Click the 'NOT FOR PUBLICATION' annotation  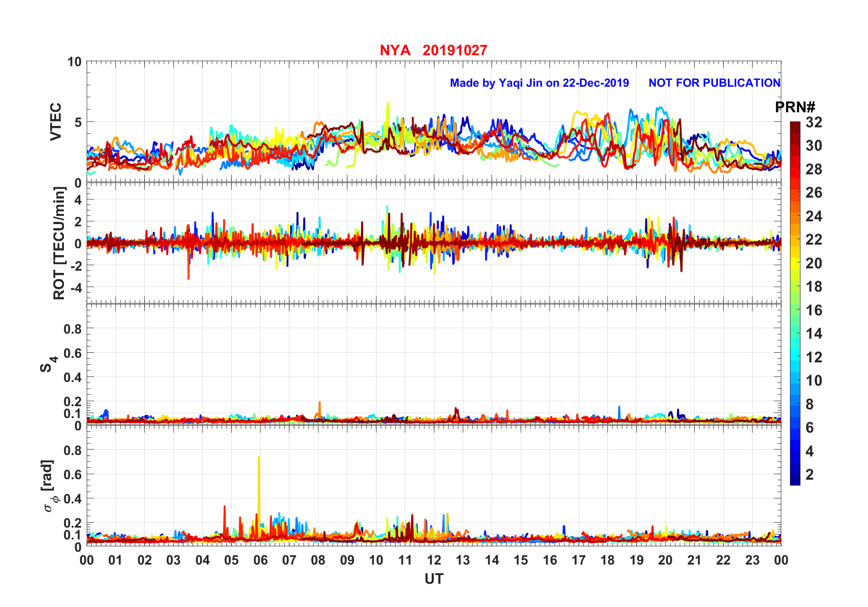(714, 83)
